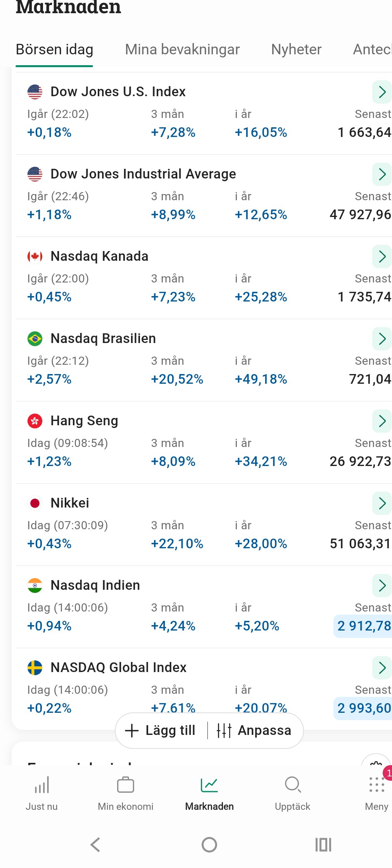Open the Just nu bottom navigation icon
Screen dimensions: 392x868
[41, 786]
